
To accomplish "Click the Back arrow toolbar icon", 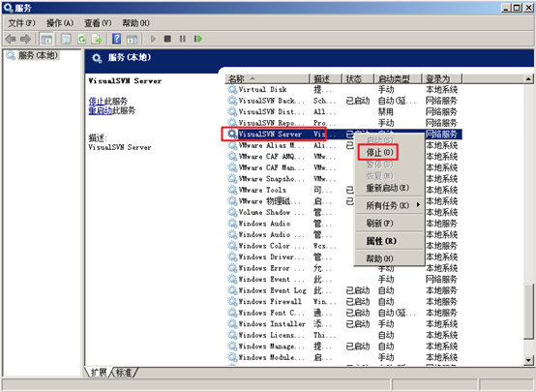I will point(11,39).
